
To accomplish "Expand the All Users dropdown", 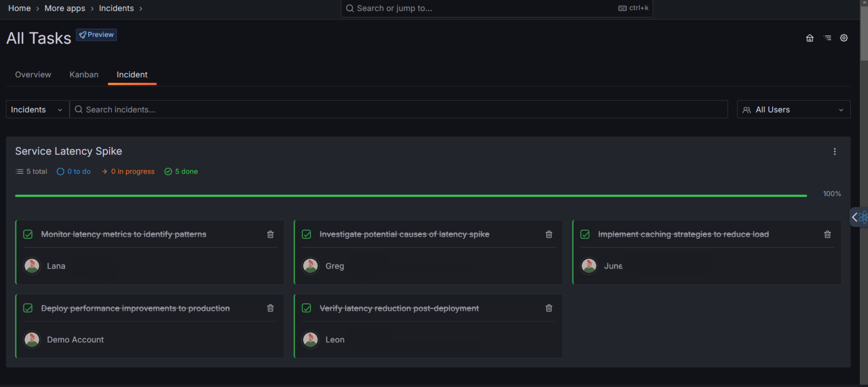I will pos(793,109).
